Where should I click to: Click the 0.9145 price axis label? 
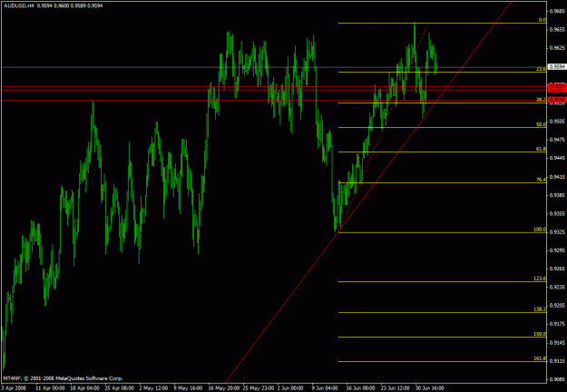[557, 342]
